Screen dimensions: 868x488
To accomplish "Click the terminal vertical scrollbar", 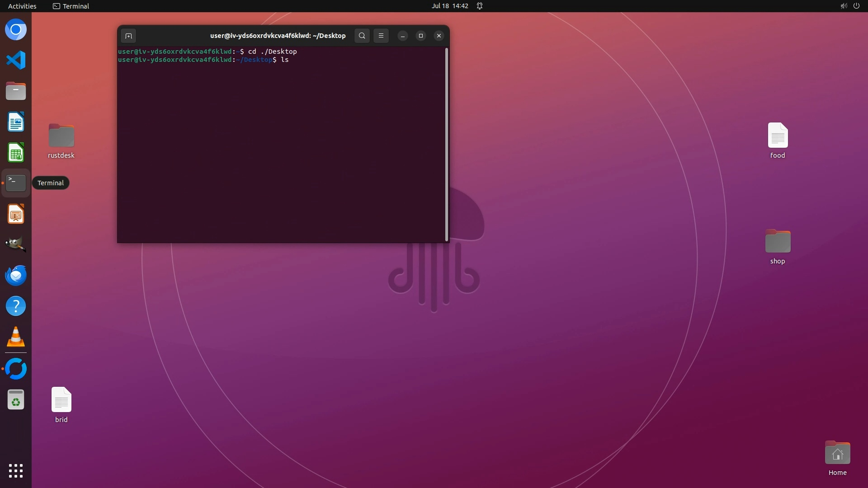I will tap(447, 145).
